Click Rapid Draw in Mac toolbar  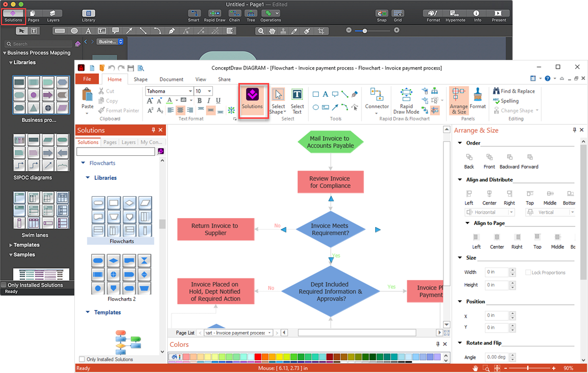click(x=214, y=16)
